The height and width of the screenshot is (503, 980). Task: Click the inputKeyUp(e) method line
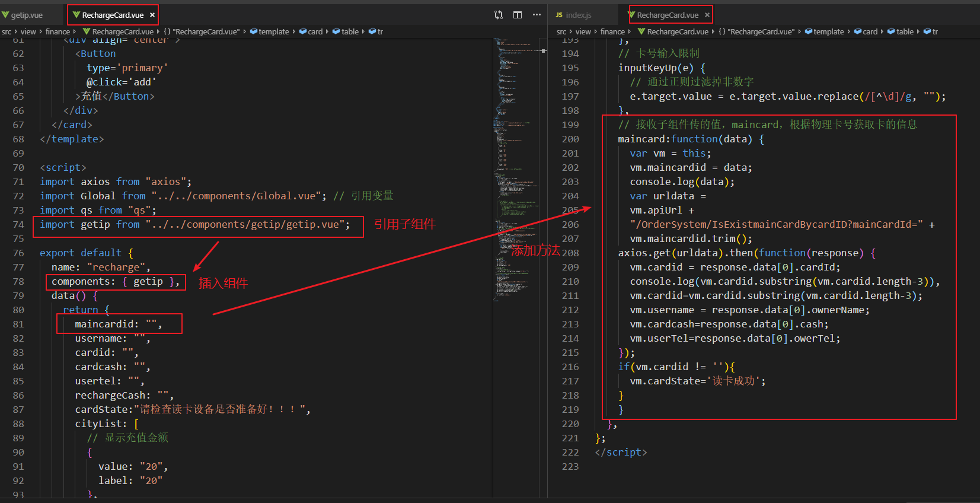[662, 68]
